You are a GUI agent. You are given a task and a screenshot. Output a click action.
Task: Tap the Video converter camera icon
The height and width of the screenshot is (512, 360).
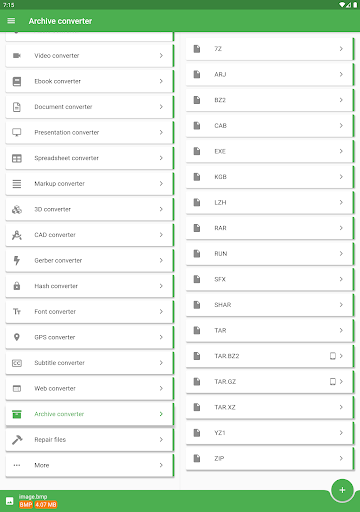click(17, 56)
